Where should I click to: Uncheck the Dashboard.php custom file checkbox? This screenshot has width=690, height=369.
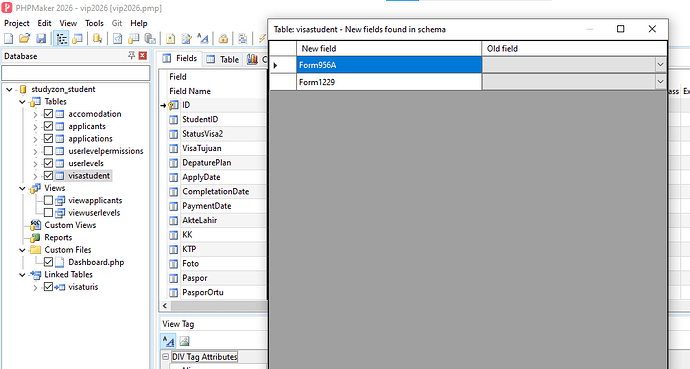(x=48, y=262)
